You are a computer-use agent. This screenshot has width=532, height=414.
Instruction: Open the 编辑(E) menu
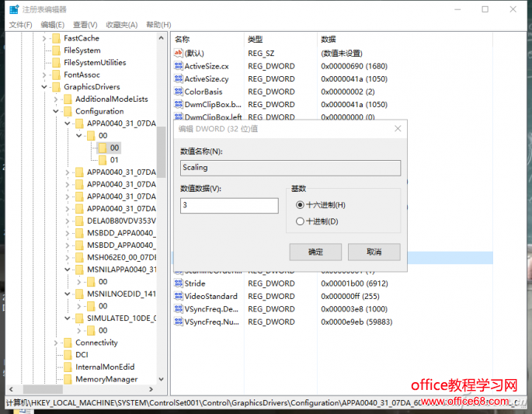(53, 25)
